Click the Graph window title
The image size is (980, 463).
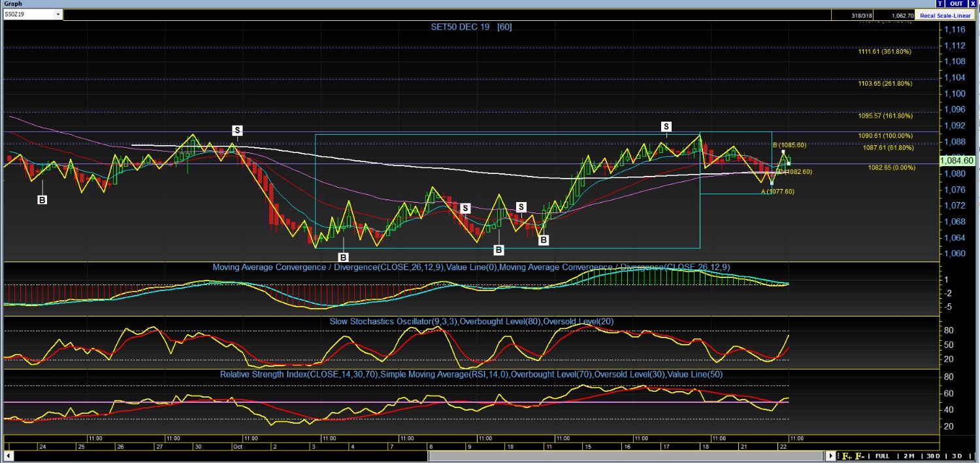pyautogui.click(x=13, y=4)
